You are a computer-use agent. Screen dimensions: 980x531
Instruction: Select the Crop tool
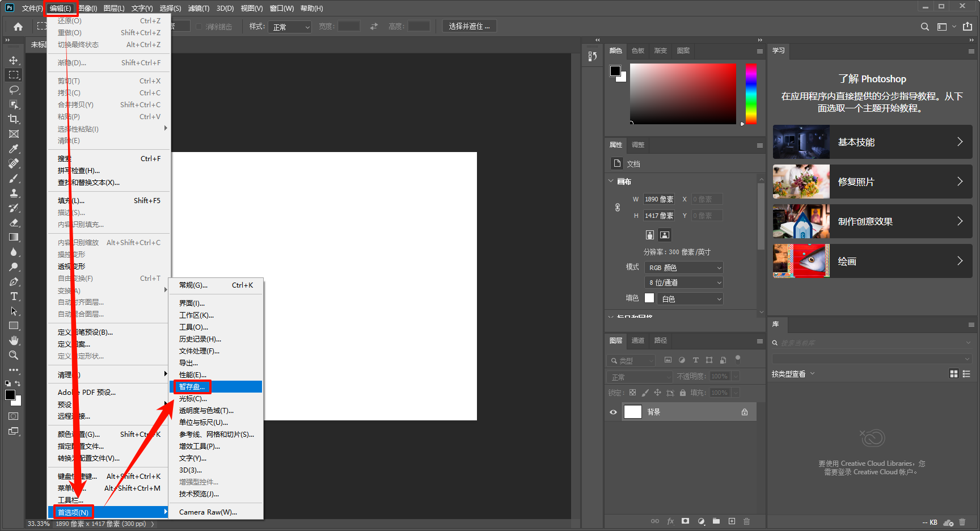(14, 119)
